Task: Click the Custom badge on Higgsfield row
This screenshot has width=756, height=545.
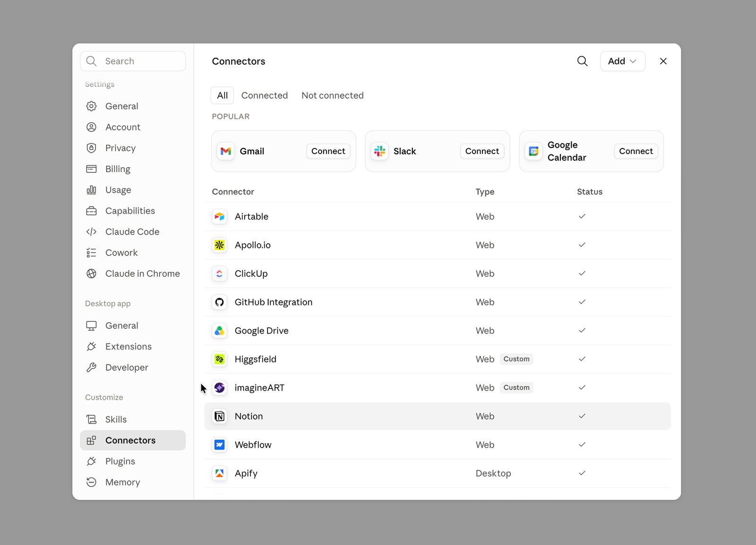Action: pos(516,359)
